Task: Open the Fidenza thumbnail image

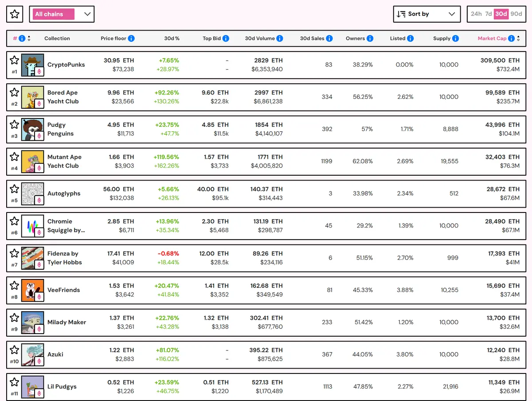Action: (x=32, y=258)
